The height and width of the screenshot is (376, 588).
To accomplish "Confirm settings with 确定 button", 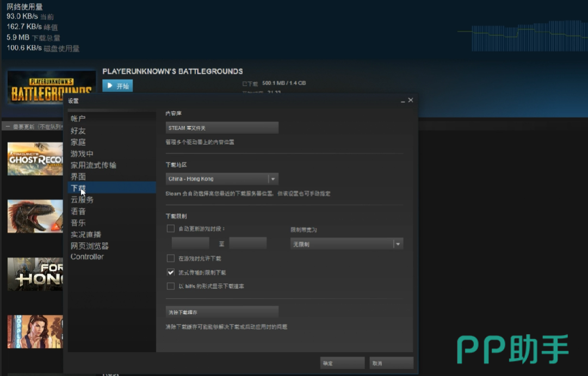I will (342, 363).
